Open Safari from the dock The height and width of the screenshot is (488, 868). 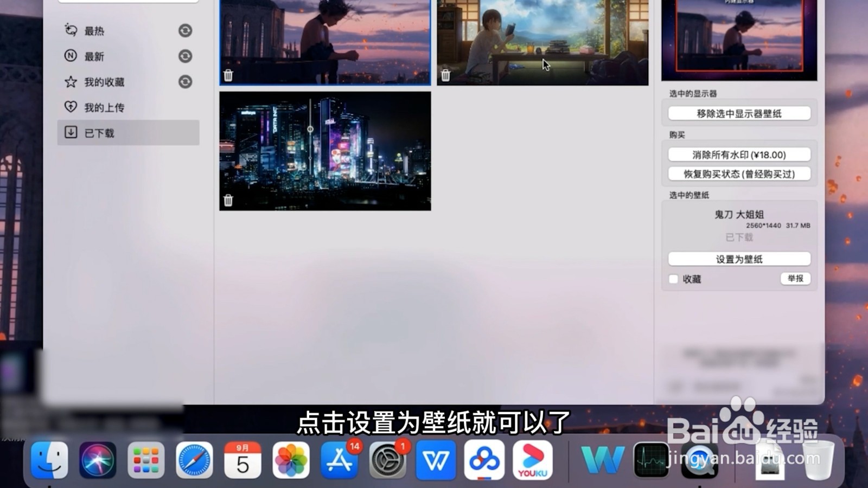(194, 460)
